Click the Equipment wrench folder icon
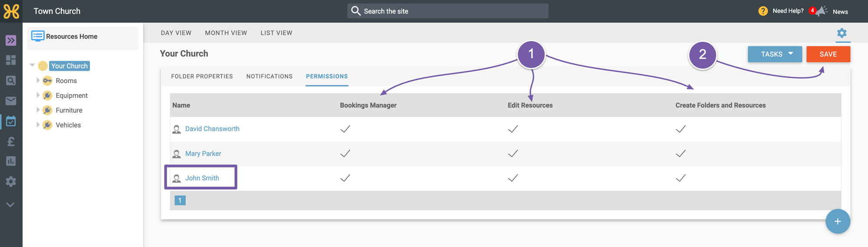The height and width of the screenshot is (247, 868). click(x=47, y=96)
